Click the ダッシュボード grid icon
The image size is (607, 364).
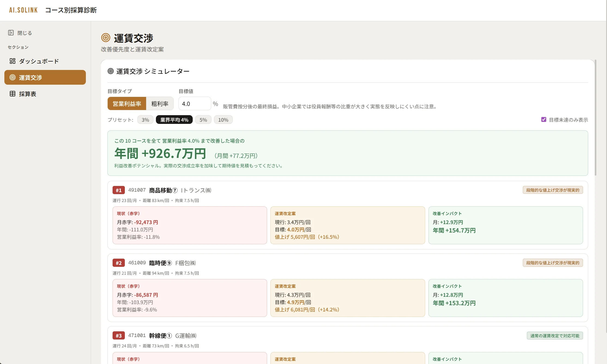point(13,61)
